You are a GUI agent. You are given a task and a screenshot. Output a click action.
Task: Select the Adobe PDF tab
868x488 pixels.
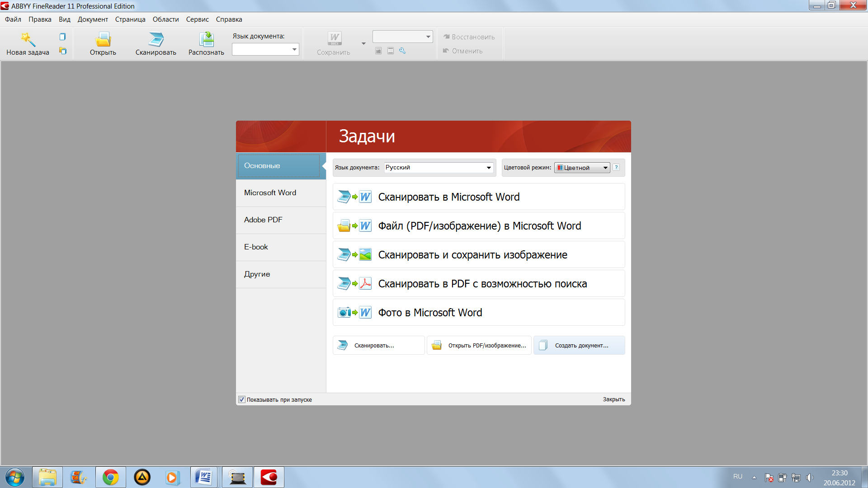point(263,220)
